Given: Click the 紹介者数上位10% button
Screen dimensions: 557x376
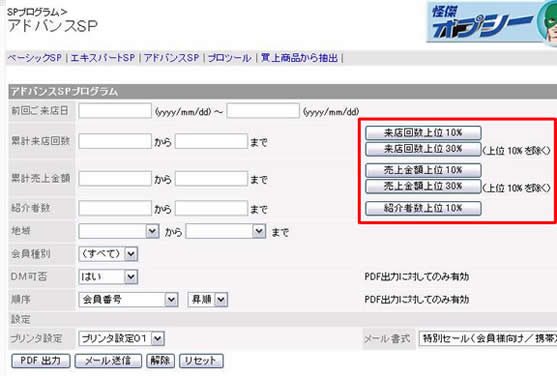Looking at the screenshot, I should (423, 208).
